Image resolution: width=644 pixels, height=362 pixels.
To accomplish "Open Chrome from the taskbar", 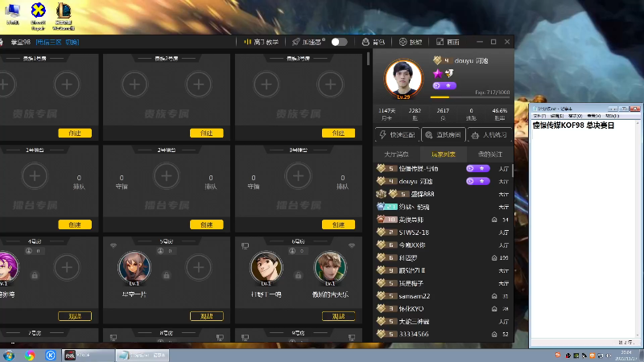I will click(30, 355).
